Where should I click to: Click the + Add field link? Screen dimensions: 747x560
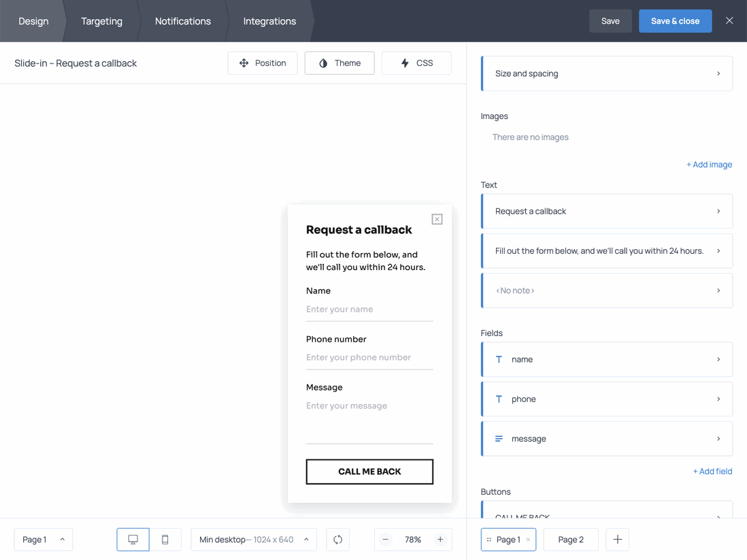tap(712, 471)
